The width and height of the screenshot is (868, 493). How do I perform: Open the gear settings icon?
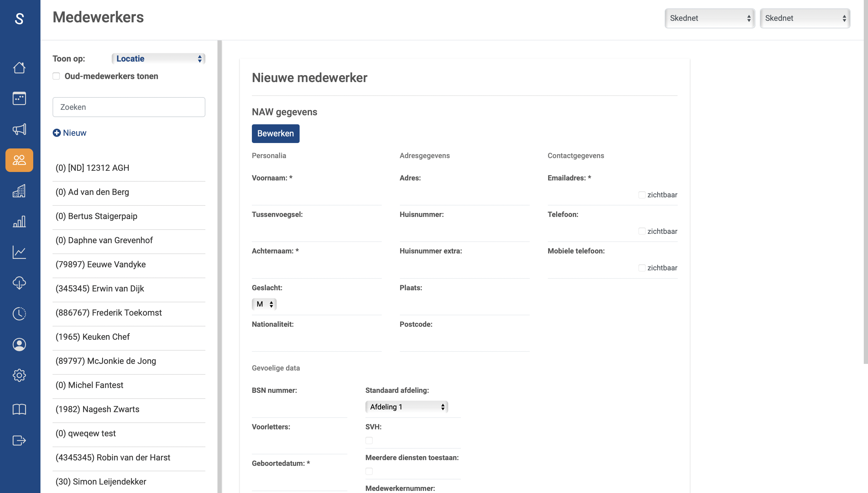(x=19, y=375)
